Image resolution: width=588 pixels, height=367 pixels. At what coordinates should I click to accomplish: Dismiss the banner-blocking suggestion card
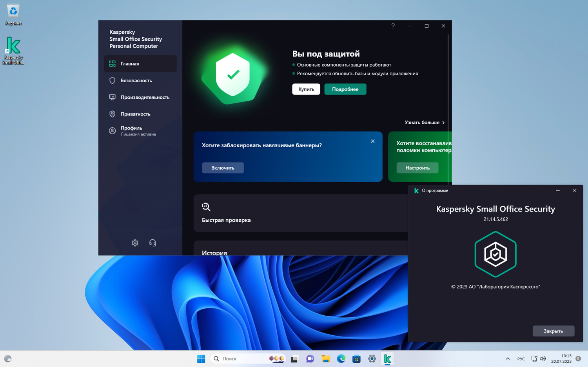[x=373, y=141]
